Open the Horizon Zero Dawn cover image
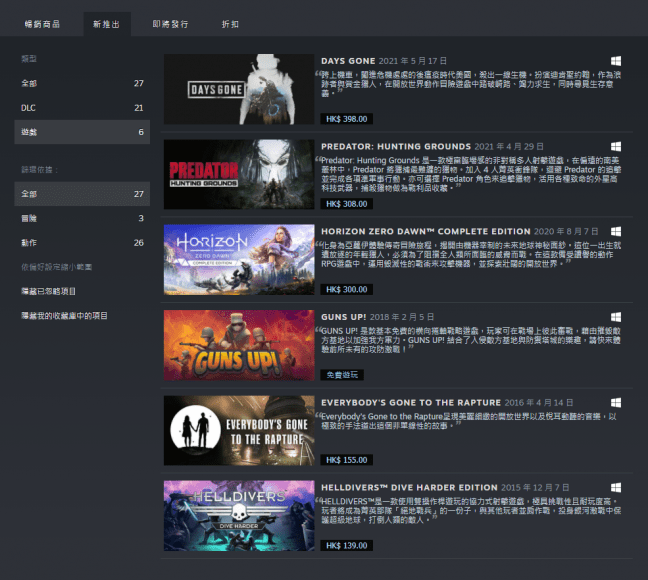 coord(239,259)
